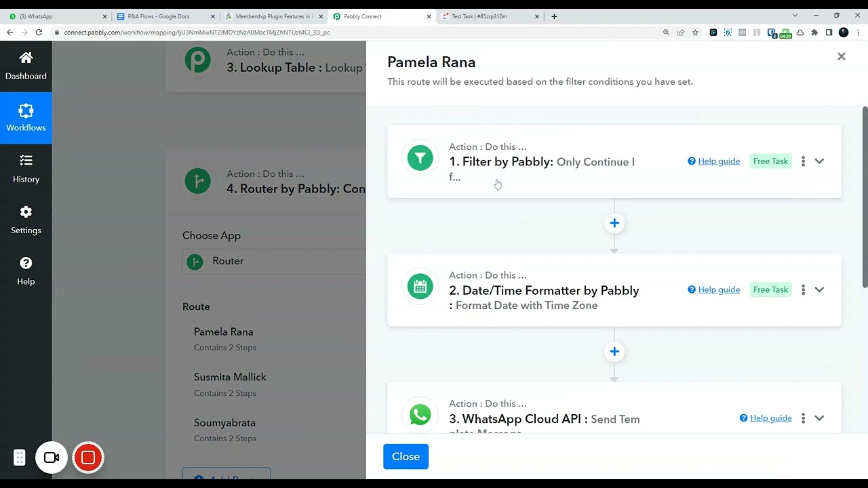Expand the Filter by Pabbly step
Viewport: 868px width, 488px height.
[819, 161]
